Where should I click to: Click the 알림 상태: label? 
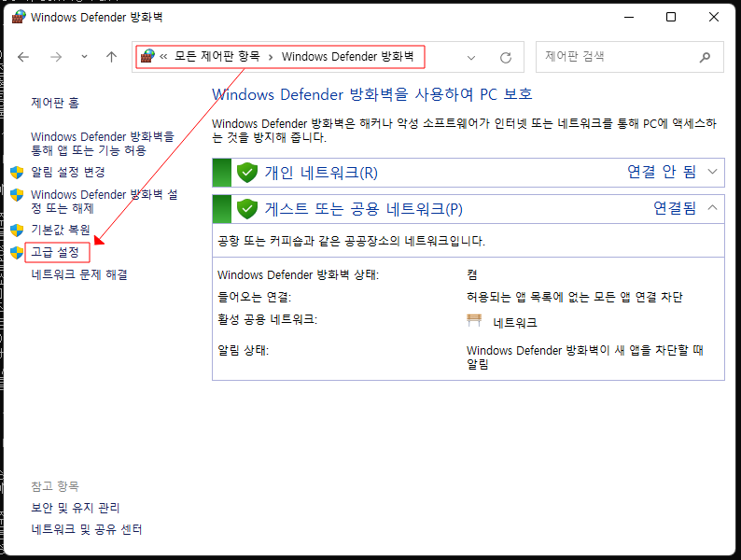243,350
